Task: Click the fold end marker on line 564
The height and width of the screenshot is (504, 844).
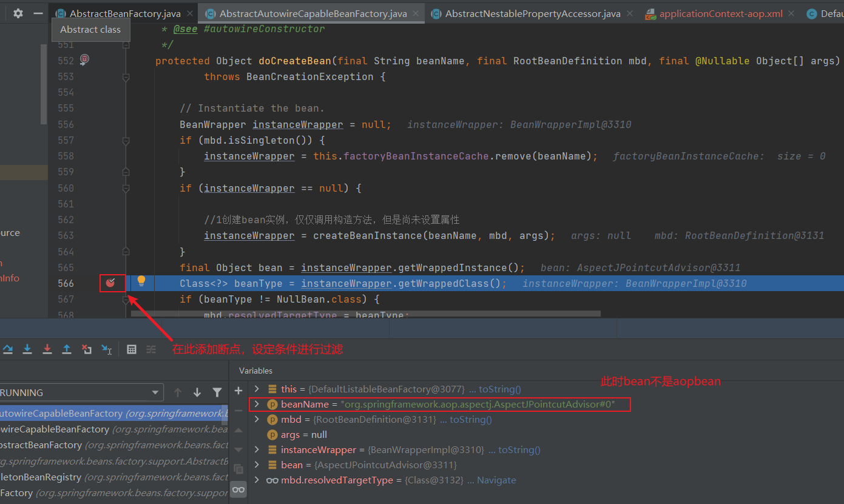Action: pos(126,251)
